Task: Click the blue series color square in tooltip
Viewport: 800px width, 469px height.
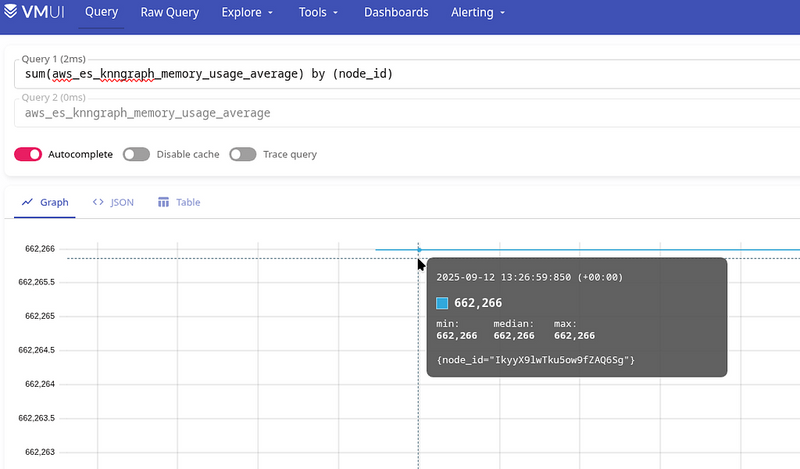Action: coord(443,303)
